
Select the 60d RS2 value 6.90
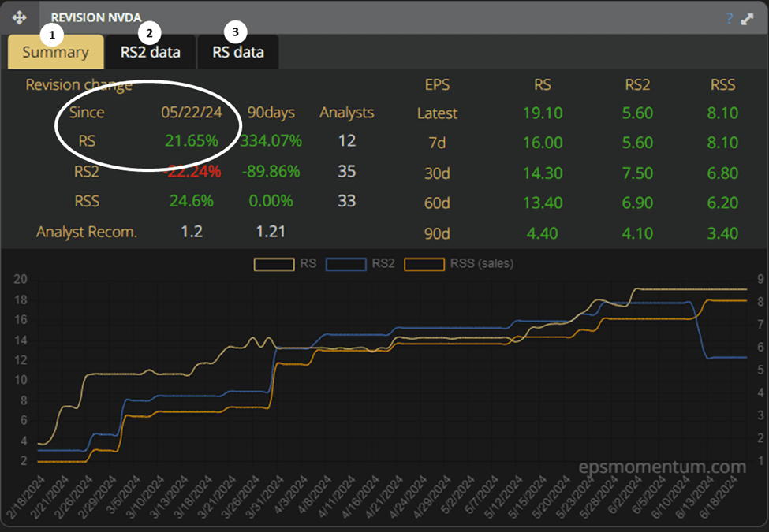click(x=637, y=203)
